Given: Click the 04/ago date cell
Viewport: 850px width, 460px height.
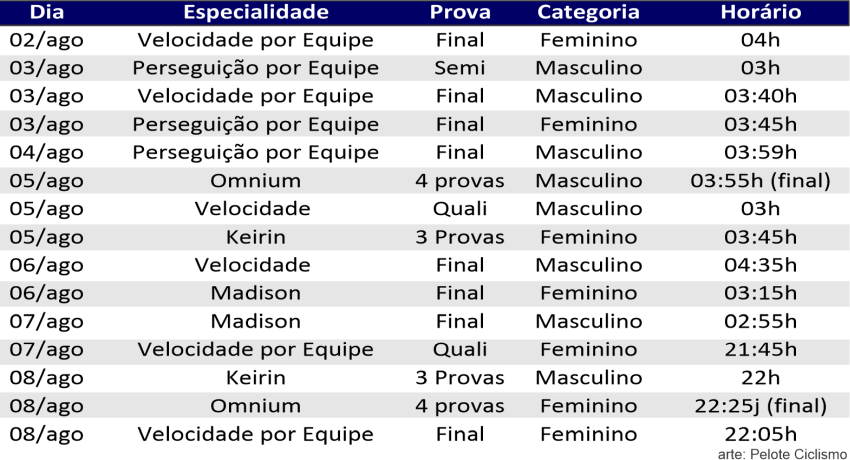Looking at the screenshot, I should 46,153.
